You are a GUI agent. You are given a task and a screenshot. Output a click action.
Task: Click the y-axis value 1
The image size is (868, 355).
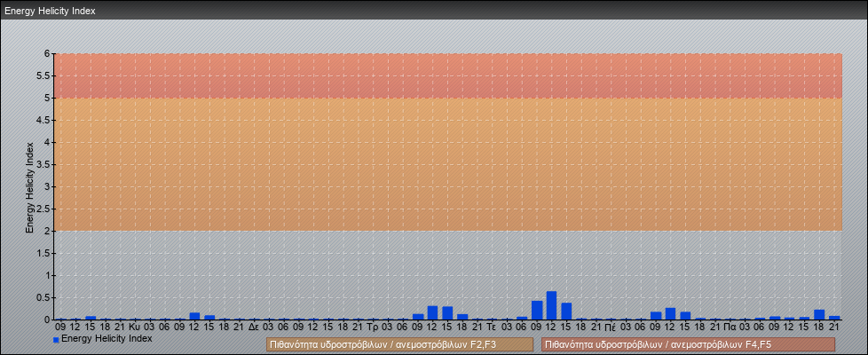pos(47,275)
